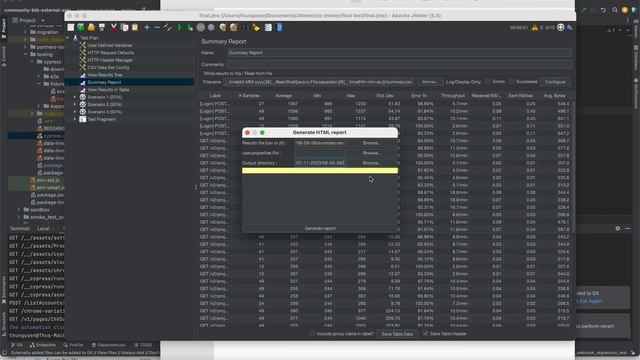Click the Copy toolbar icon

click(x=124, y=27)
